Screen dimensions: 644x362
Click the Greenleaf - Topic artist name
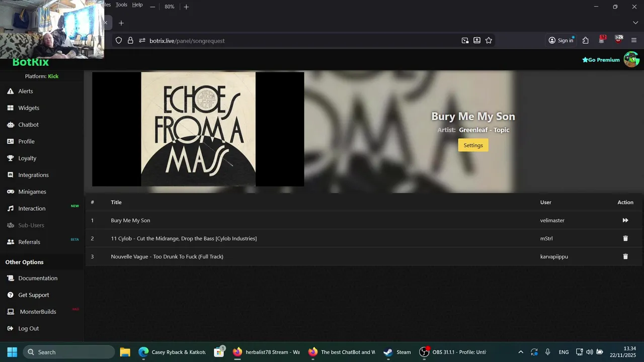pos(484,130)
